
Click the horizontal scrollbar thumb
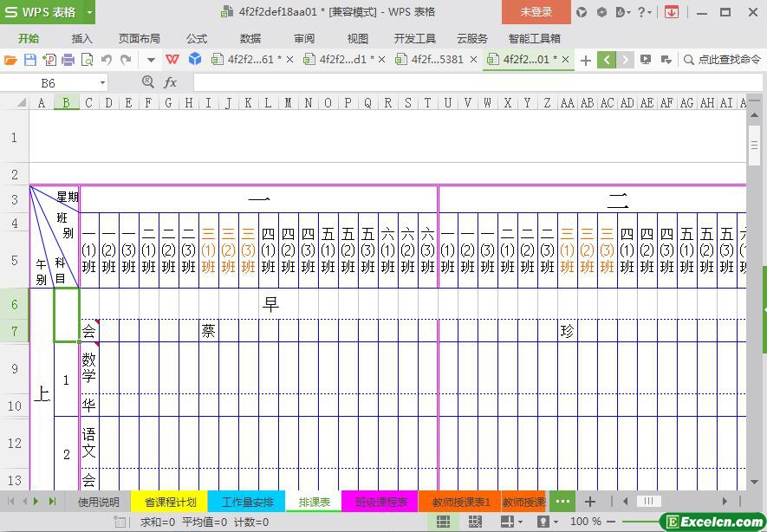648,502
